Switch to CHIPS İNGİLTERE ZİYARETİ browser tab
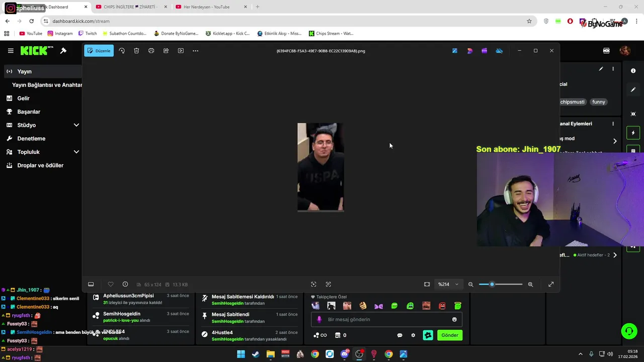The image size is (644, 362). coord(131,7)
